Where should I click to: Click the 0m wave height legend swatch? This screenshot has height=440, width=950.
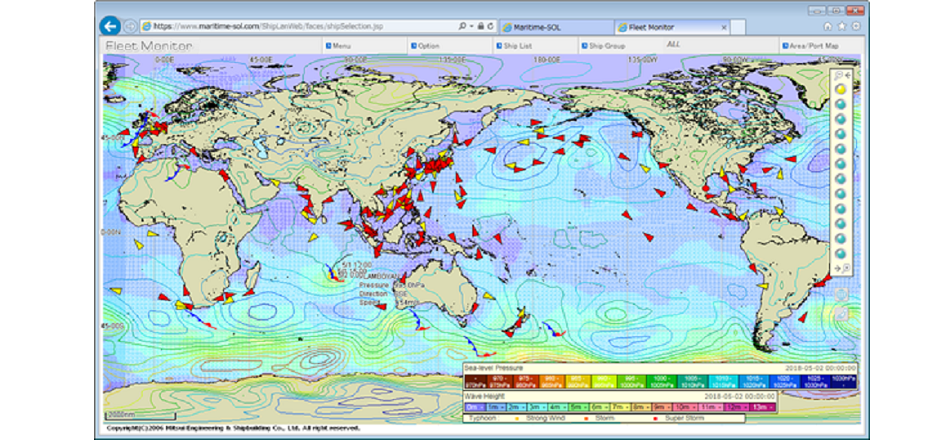click(474, 407)
